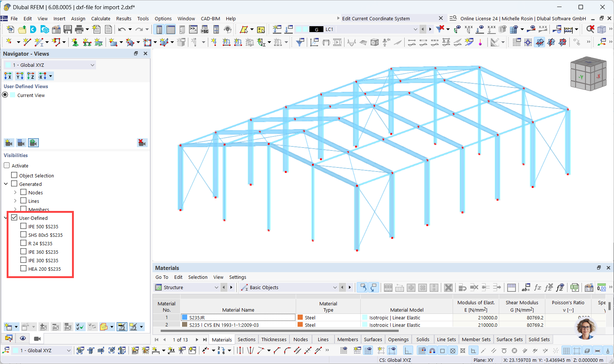
Task: Open the Calculate menu
Action: point(101,18)
